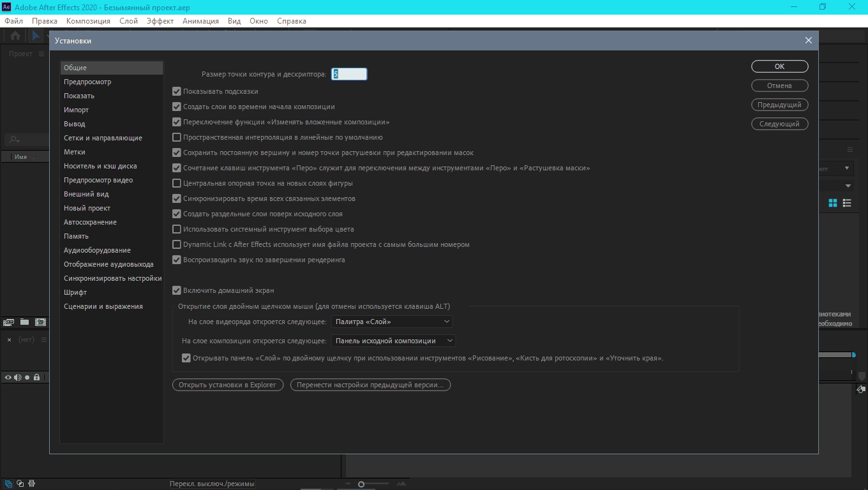Image resolution: width=868 pixels, height=490 pixels.
Task: Select the Selection arrow tool
Action: [36, 36]
